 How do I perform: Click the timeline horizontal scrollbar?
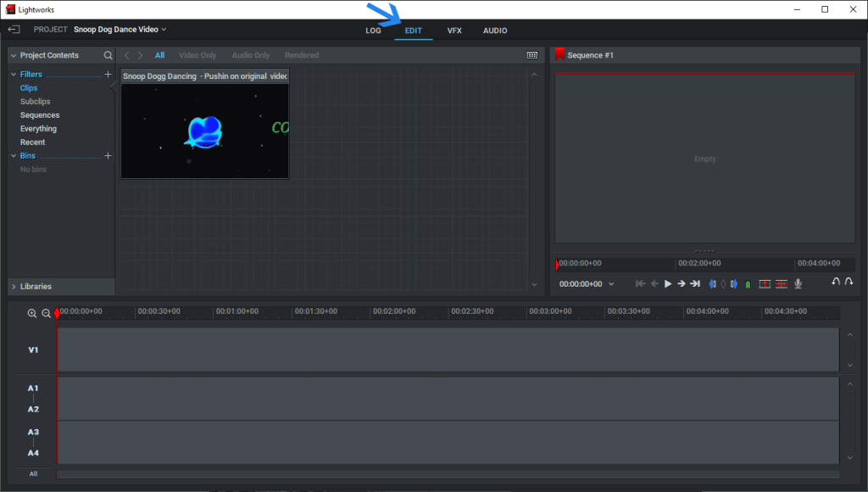pos(448,474)
